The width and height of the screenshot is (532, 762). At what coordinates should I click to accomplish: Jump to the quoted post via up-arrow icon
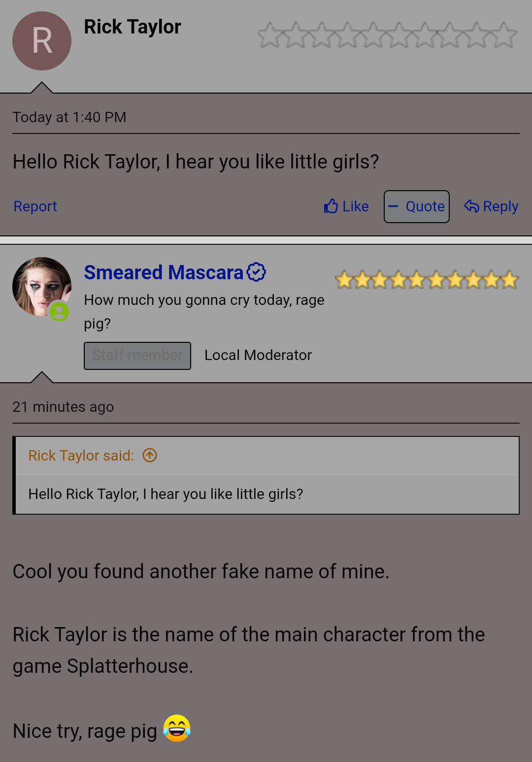tap(150, 455)
